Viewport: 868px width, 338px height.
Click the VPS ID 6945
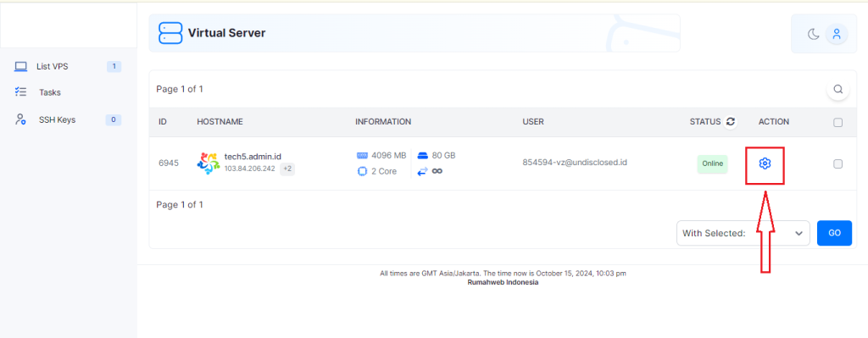click(x=169, y=163)
